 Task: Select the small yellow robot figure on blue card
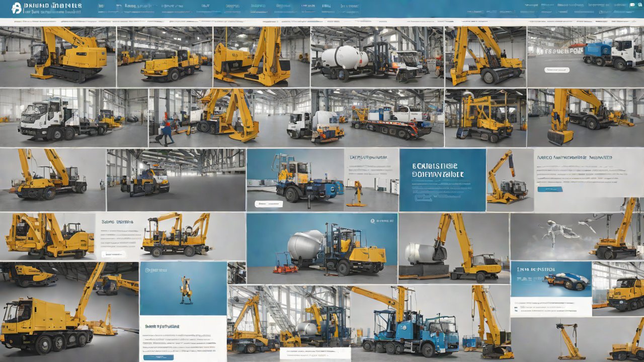tap(186, 289)
